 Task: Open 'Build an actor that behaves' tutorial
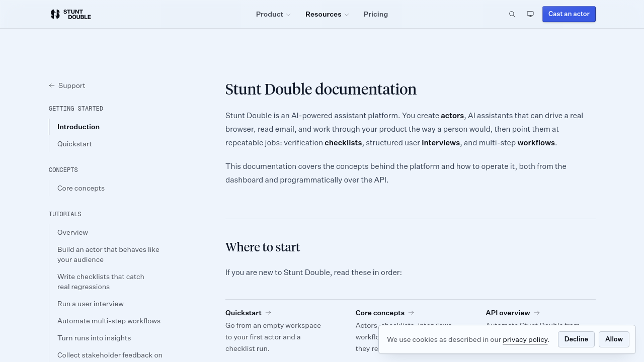coord(108,254)
